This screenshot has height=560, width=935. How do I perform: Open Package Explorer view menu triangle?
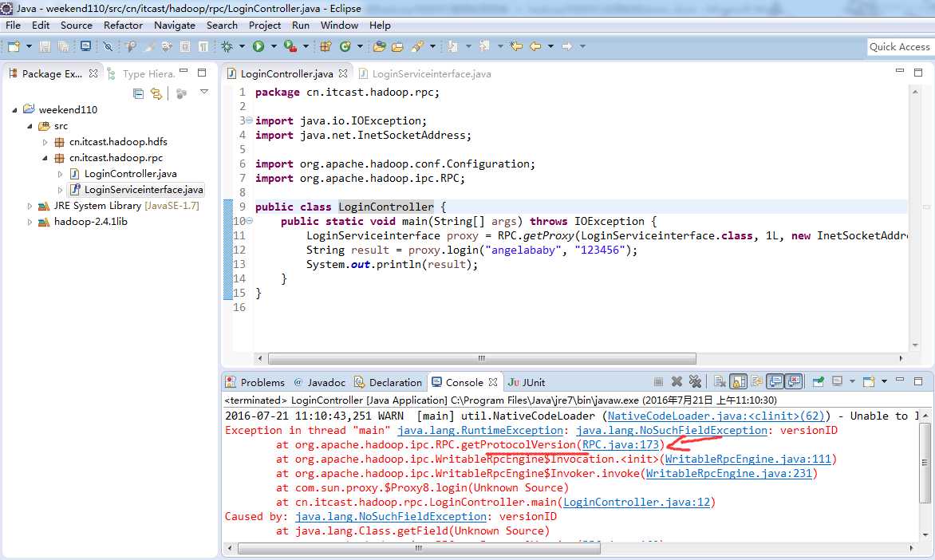204,92
